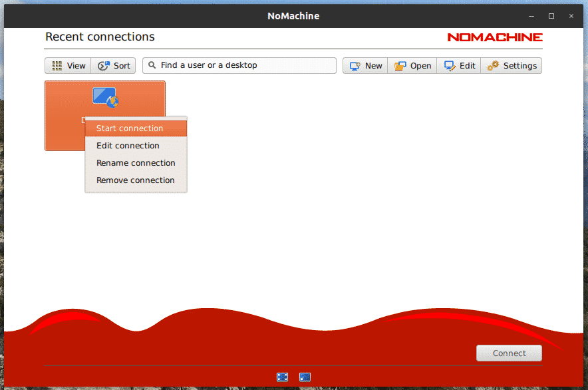Click the Edit pencil icon on the toolbar
This screenshot has height=390, width=588.
448,65
